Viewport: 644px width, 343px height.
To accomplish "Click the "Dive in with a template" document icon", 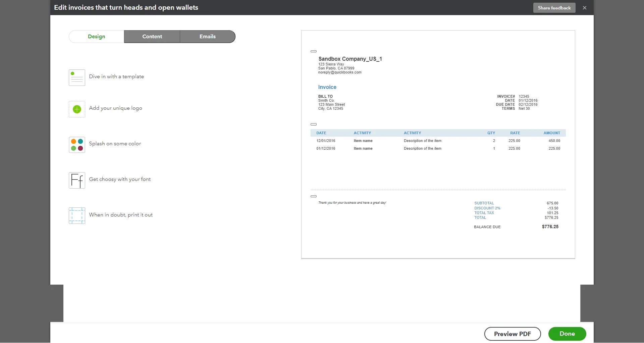I will pyautogui.click(x=76, y=78).
